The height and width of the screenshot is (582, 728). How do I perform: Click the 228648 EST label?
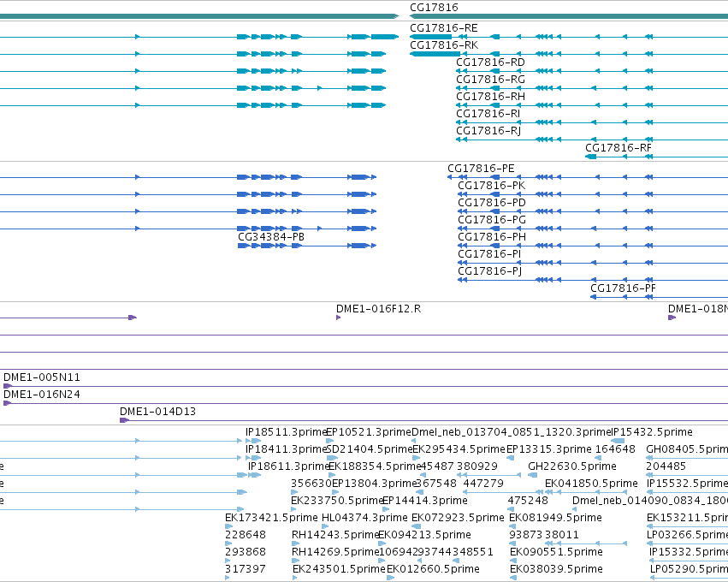pos(246,535)
